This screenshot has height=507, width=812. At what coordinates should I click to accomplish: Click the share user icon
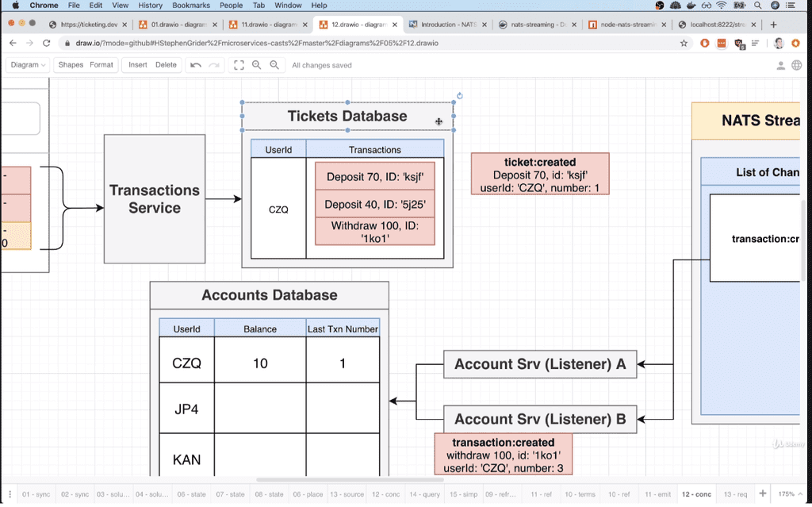click(x=780, y=65)
